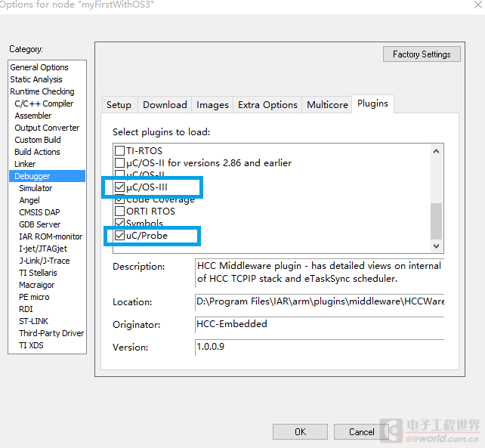Screen dimensions: 485x448
Task: Select Output Converter category
Action: (47, 128)
